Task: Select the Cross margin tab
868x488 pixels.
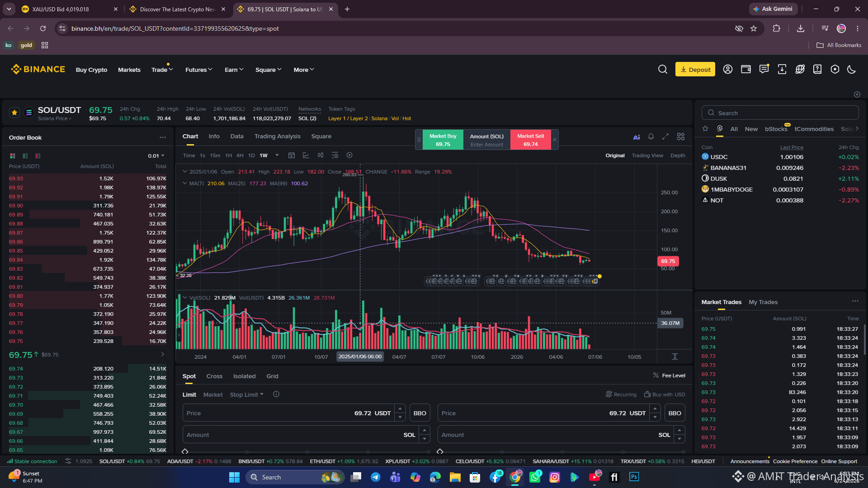Action: [x=214, y=376]
